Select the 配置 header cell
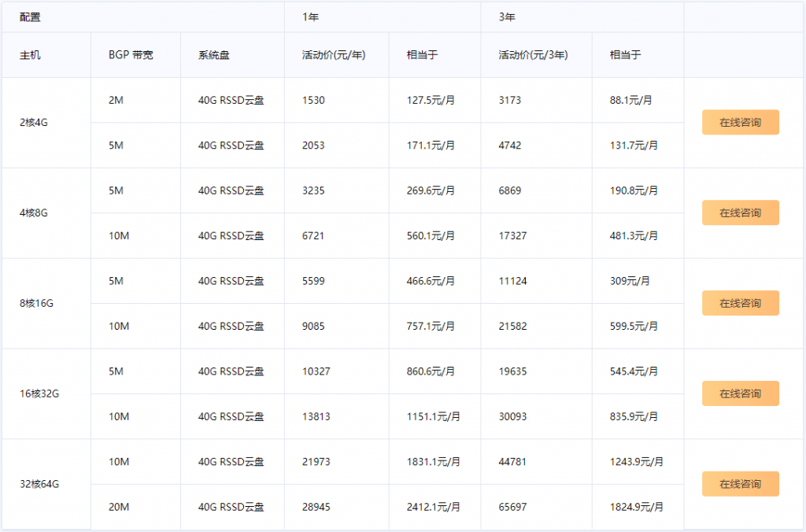 (x=143, y=17)
